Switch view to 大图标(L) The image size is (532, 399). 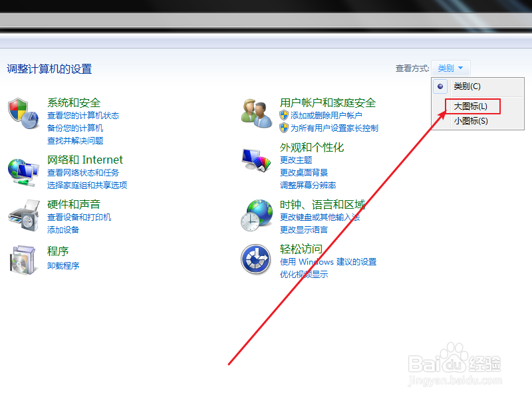click(x=467, y=104)
